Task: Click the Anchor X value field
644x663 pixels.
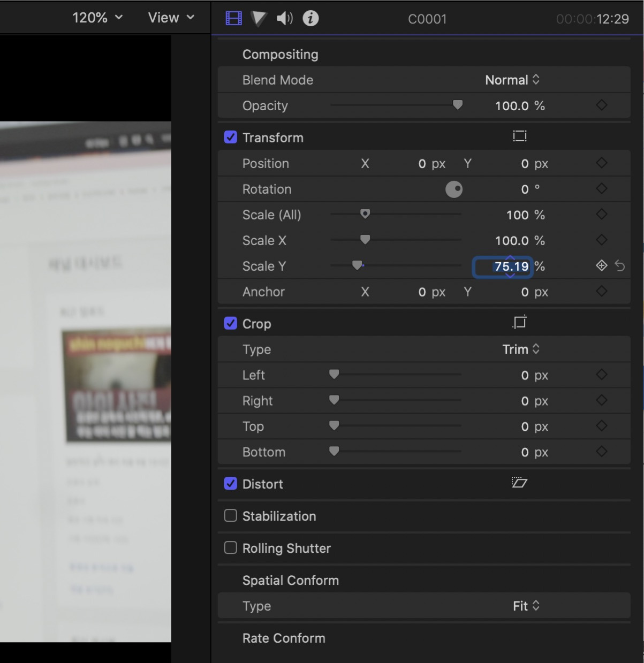Action: tap(422, 292)
